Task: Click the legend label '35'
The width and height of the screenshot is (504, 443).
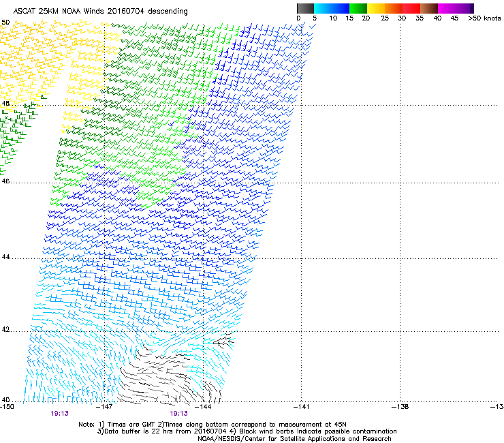Action: [x=420, y=18]
